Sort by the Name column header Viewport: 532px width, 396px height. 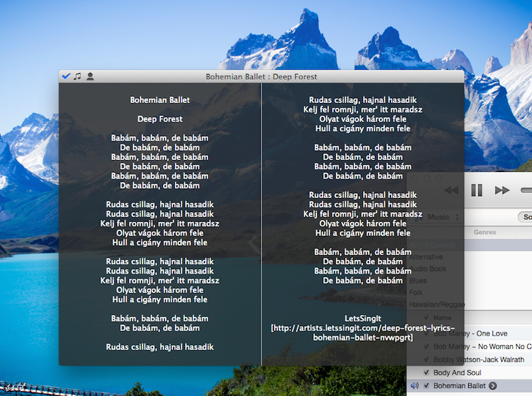(442, 318)
